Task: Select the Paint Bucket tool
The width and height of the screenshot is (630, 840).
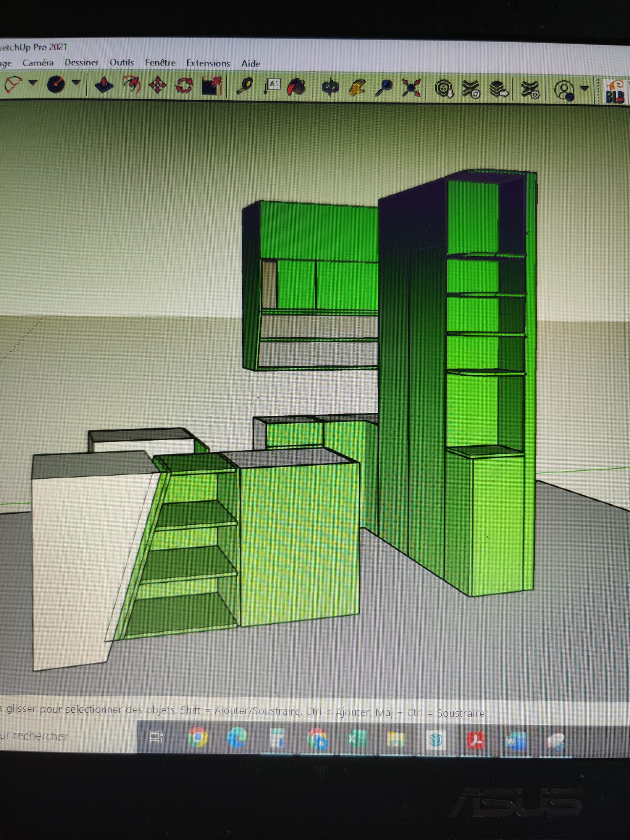Action: pos(297,87)
